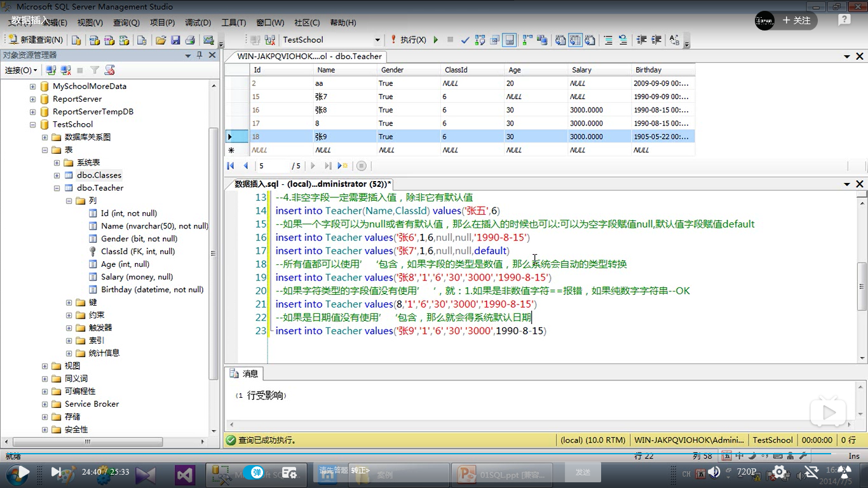This screenshot has height=488, width=868.
Task: Click the Disconnect icon in Object Explorer
Action: (x=65, y=70)
